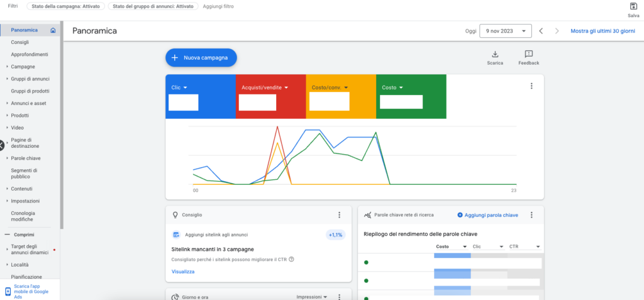Viewport: 644px width, 300px height.
Task: Open the Parole chiave card three-dot menu
Action: click(531, 215)
